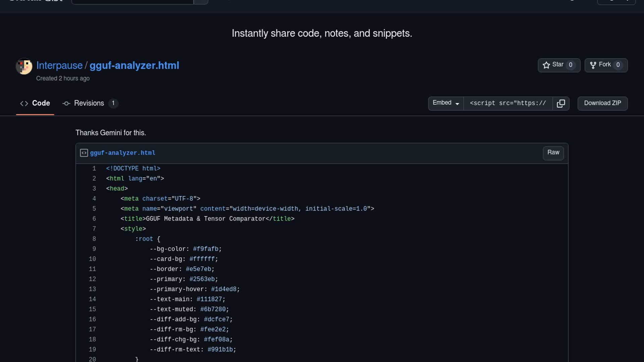Click the code file icon beside gguf-analyzer.html

pos(84,153)
